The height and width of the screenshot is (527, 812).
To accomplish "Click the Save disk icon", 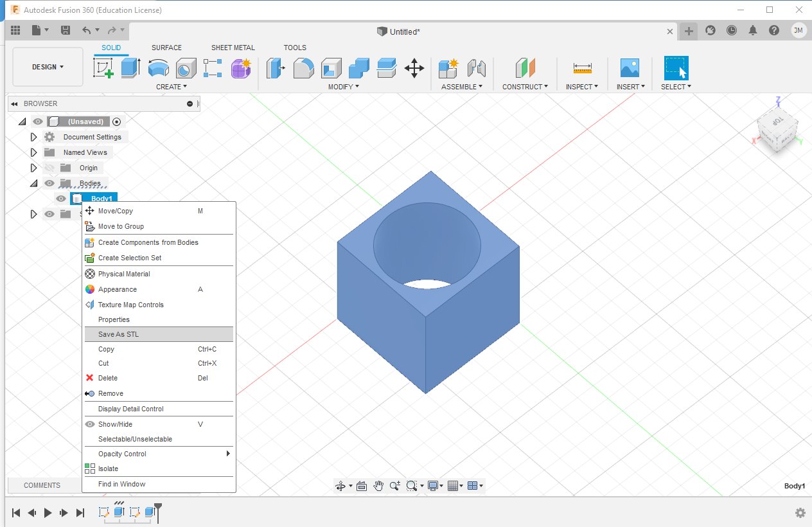I will pos(66,30).
